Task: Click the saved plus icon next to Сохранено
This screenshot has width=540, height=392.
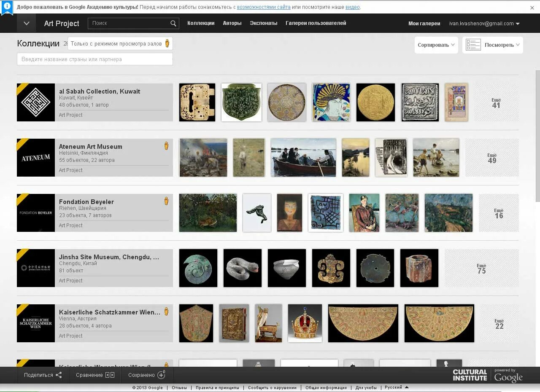Action: pos(161,375)
